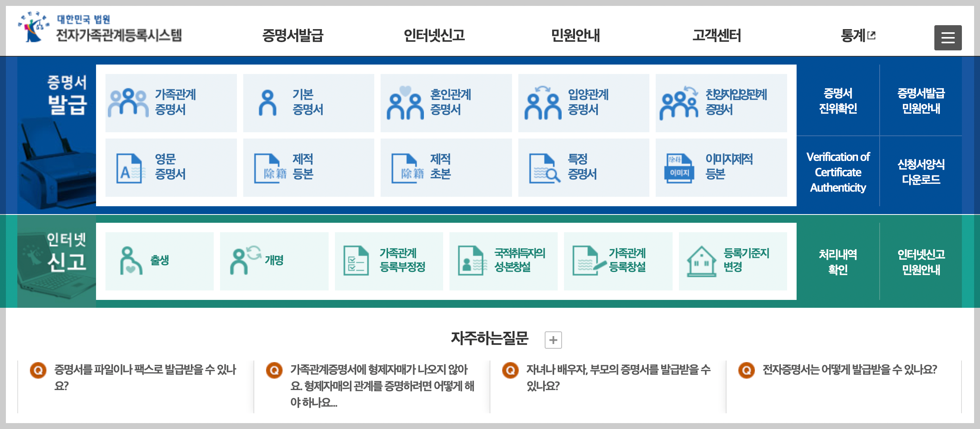Open the 등록기준지변경 house icon
Image resolution: width=980 pixels, height=429 pixels.
click(701, 261)
